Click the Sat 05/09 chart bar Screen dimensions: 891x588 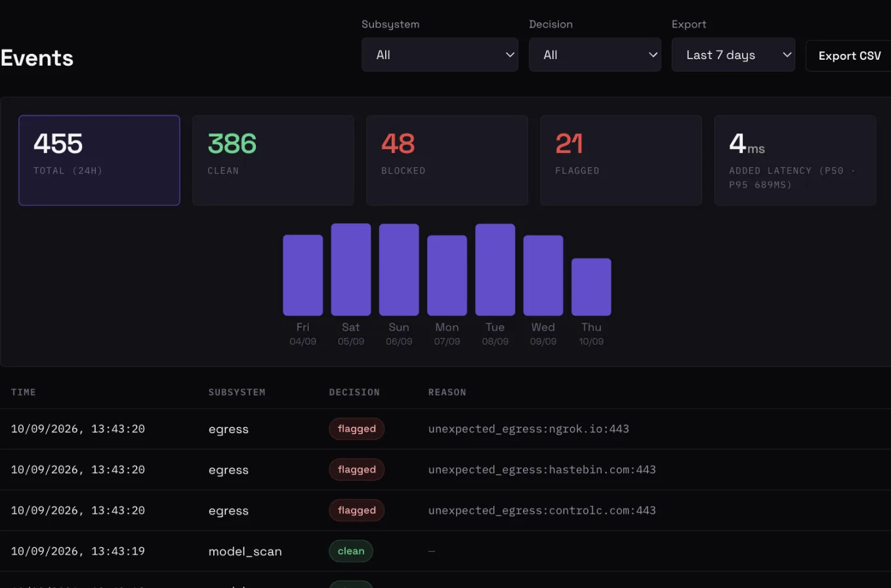(351, 270)
